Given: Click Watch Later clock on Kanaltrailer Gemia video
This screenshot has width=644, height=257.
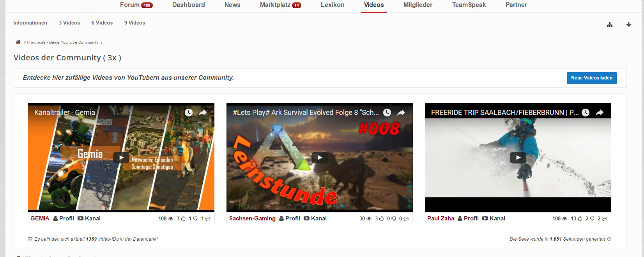Looking at the screenshot, I should tap(189, 113).
